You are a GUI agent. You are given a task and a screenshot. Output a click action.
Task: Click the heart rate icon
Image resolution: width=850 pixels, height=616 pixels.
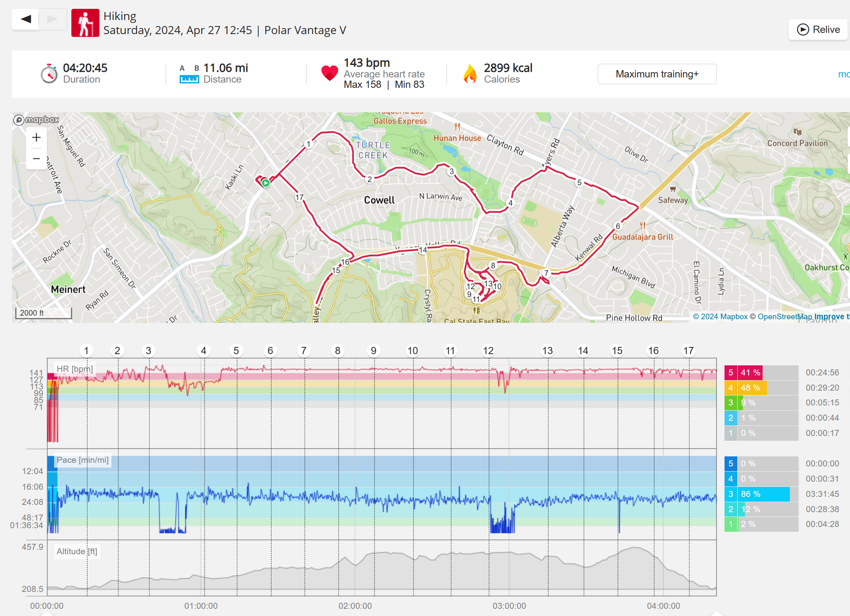point(330,73)
